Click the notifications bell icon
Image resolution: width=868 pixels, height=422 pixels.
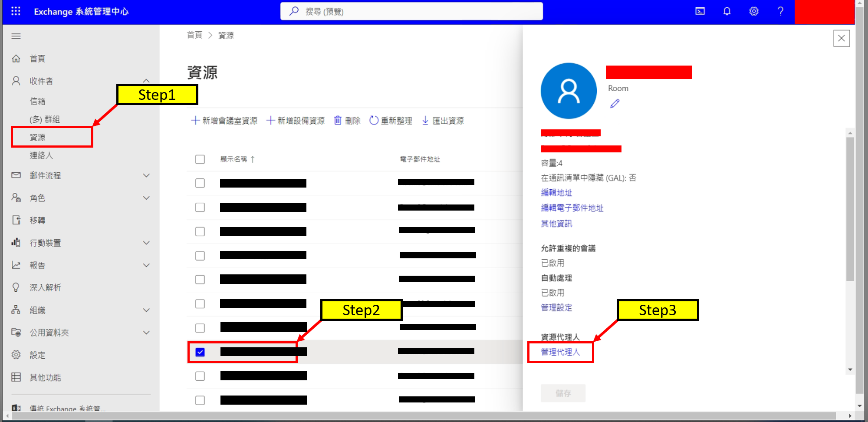click(x=727, y=11)
